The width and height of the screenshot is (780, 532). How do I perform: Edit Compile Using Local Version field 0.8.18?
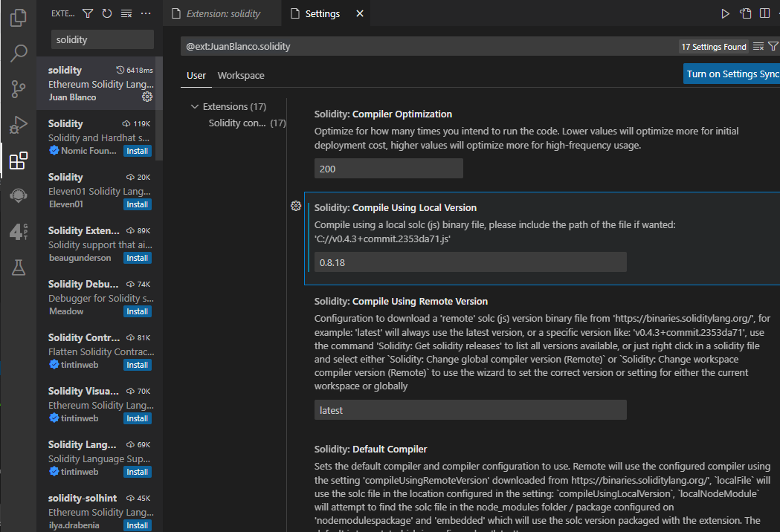470,262
